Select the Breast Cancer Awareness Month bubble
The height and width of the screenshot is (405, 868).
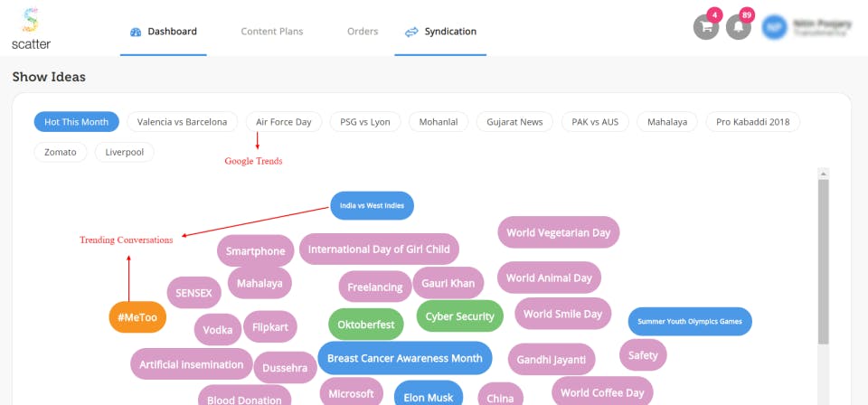click(x=404, y=358)
